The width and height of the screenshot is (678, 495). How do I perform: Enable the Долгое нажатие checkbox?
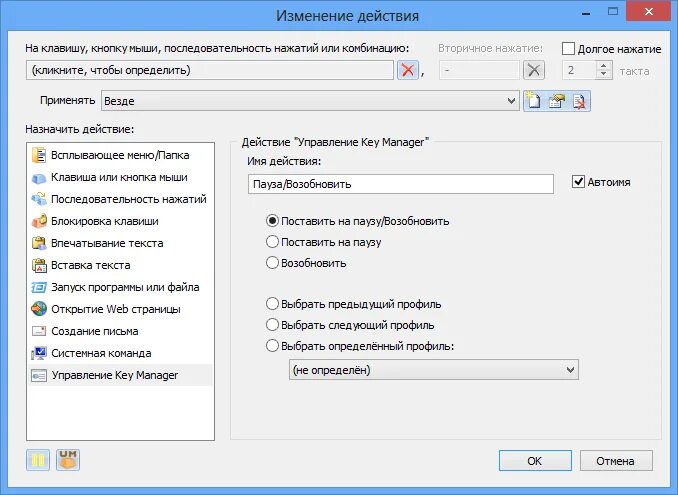[x=568, y=48]
